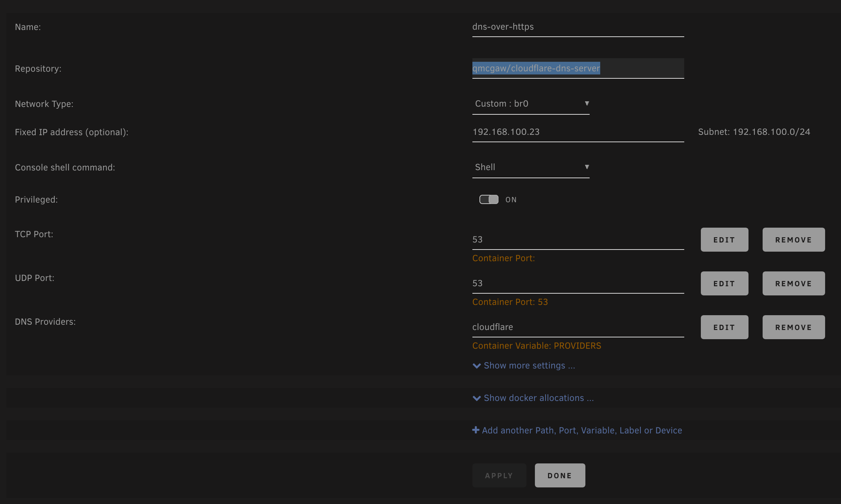The height and width of the screenshot is (504, 841).
Task: Click the REMOVE button for DNS Providers
Action: 793,327
